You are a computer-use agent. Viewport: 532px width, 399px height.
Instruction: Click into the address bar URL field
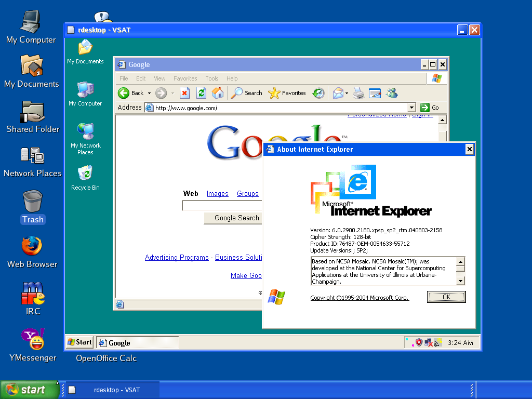coord(280,108)
